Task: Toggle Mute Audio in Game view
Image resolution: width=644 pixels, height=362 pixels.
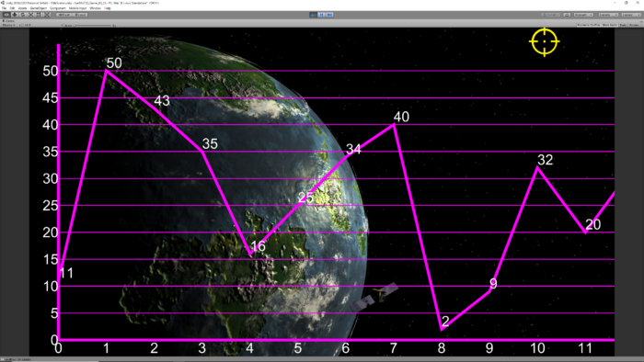Action: (609, 25)
